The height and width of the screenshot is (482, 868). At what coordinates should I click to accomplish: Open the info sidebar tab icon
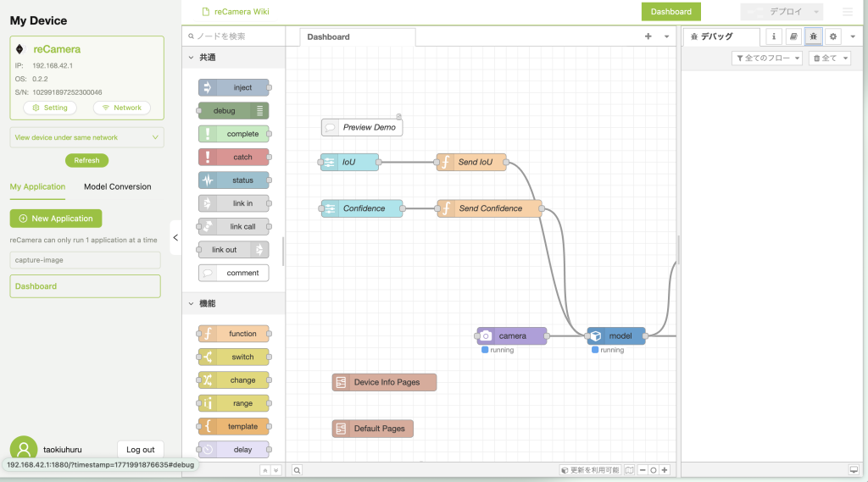(774, 36)
